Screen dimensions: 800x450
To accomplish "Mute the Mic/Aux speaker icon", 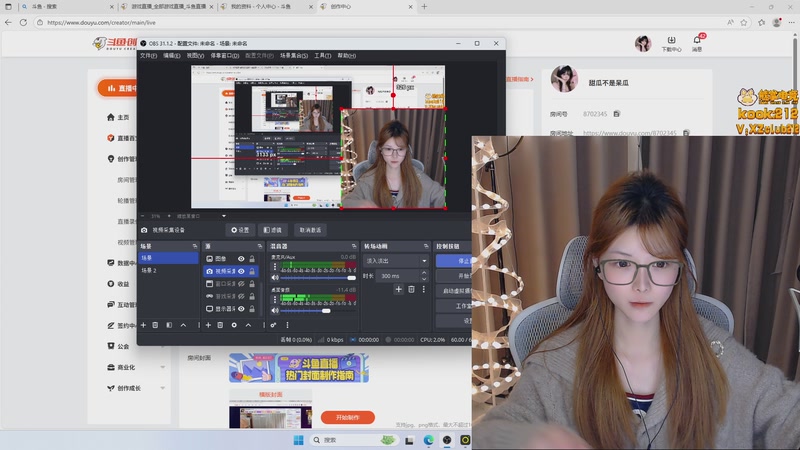I will 275,278.
